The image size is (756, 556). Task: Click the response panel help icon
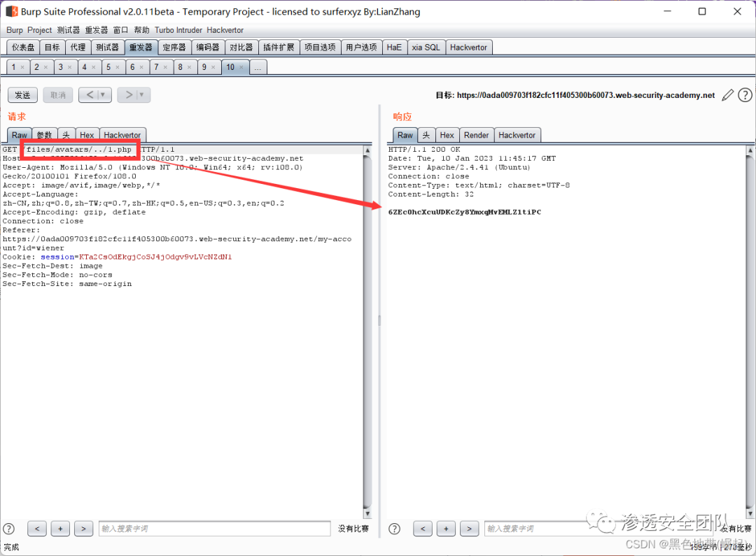(x=394, y=529)
